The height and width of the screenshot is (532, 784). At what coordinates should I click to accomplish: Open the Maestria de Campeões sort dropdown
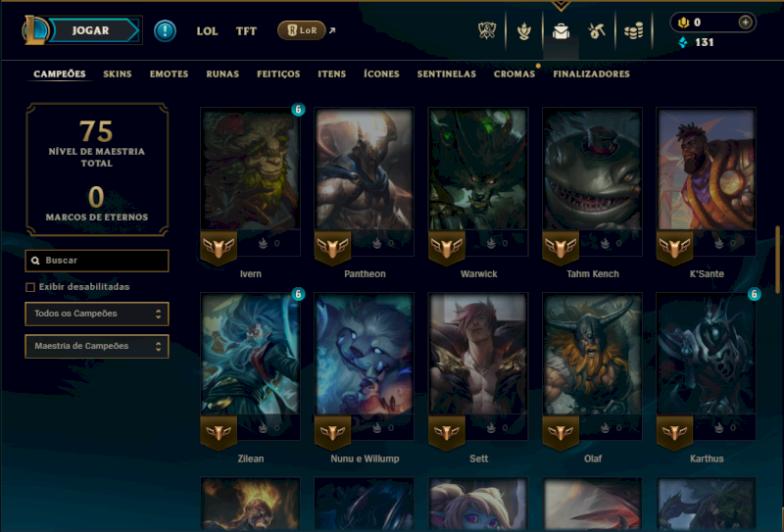97,346
